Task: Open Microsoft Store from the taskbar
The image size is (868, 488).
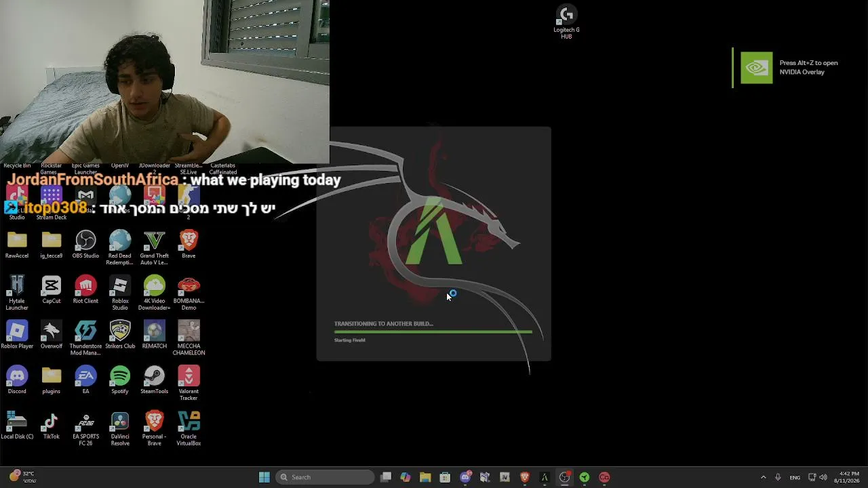Action: pos(445,477)
